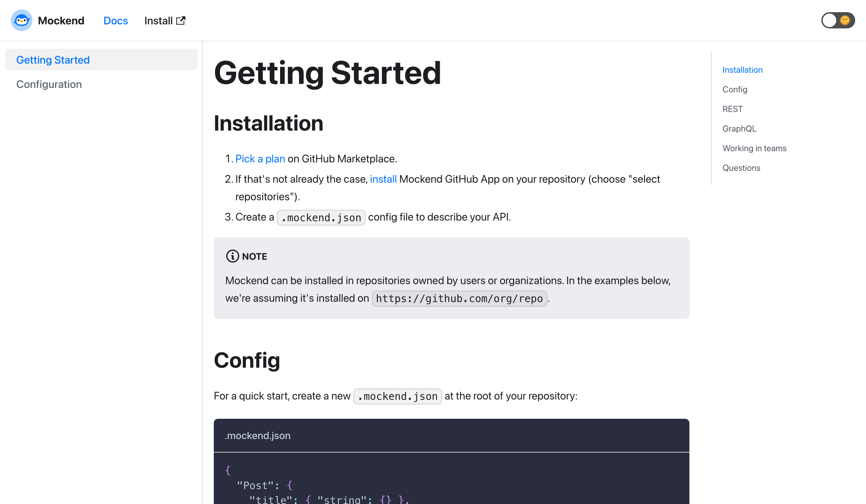
Task: Click the '.mockend.json' inline code in step 3
Action: click(x=321, y=217)
